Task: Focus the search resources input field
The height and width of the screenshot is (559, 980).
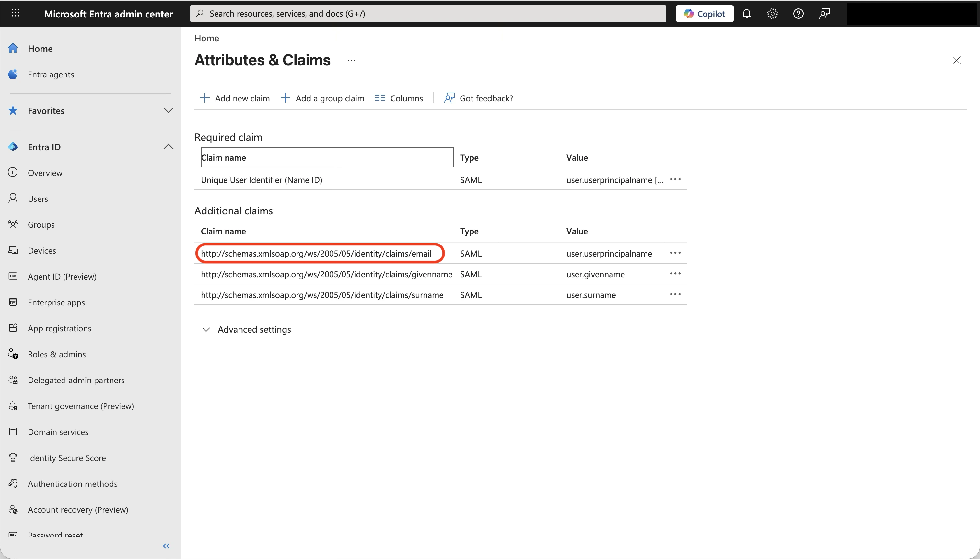Action: click(428, 14)
